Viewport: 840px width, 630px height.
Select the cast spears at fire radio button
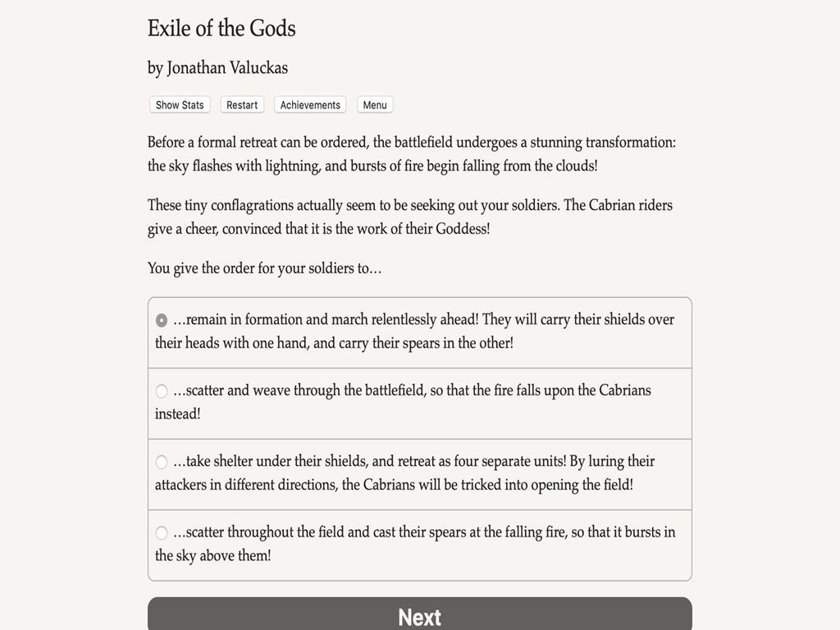point(162,532)
